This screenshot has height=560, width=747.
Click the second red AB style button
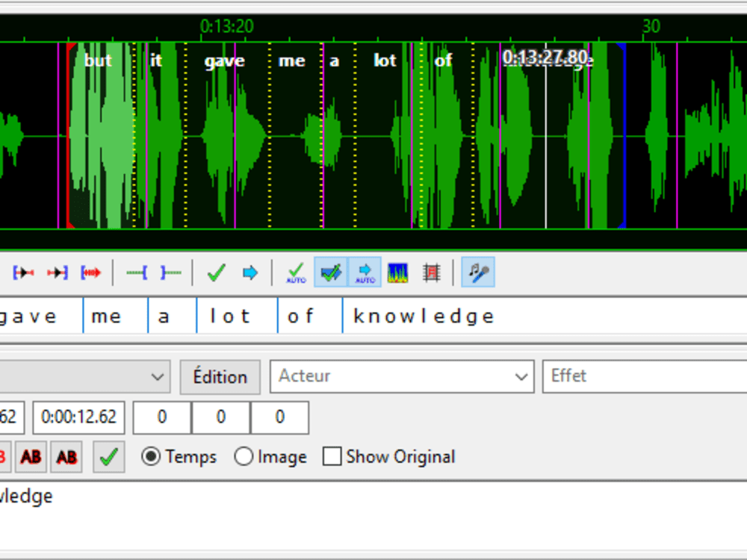coord(31,457)
